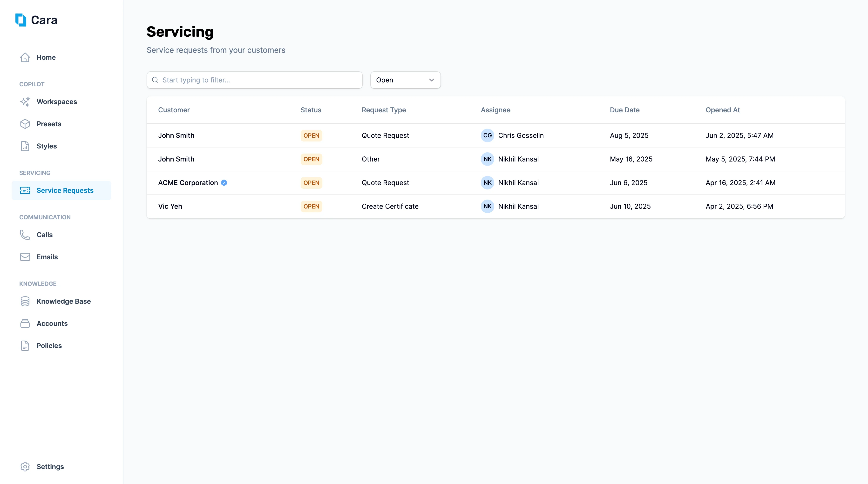
Task: Expand the status dropdown chevron arrow
Action: [431, 80]
